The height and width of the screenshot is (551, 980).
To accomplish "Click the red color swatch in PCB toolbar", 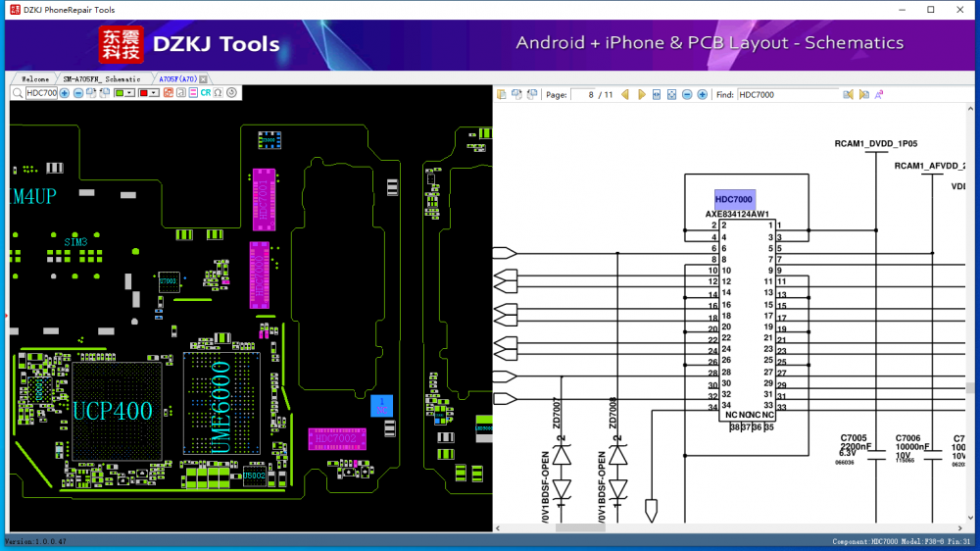I will coord(143,93).
